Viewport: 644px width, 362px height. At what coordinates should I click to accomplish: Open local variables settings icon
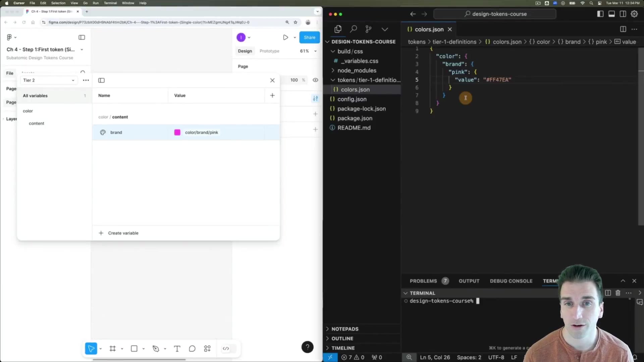(315, 99)
